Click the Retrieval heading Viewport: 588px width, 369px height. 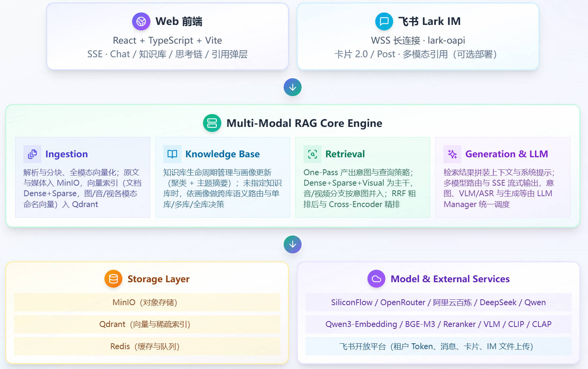[345, 154]
